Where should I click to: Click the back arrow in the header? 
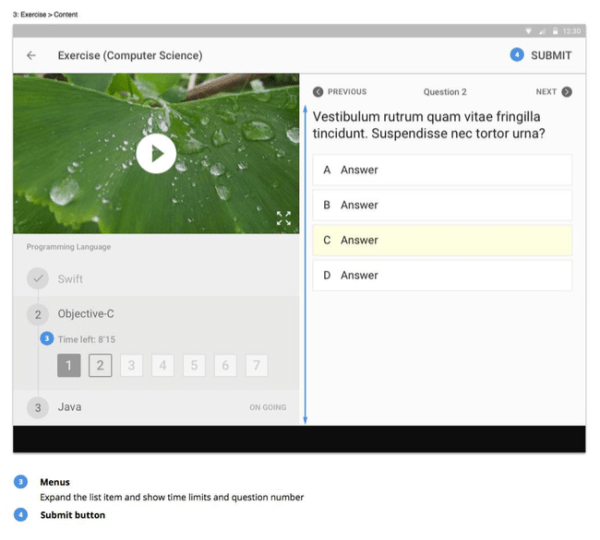(31, 56)
